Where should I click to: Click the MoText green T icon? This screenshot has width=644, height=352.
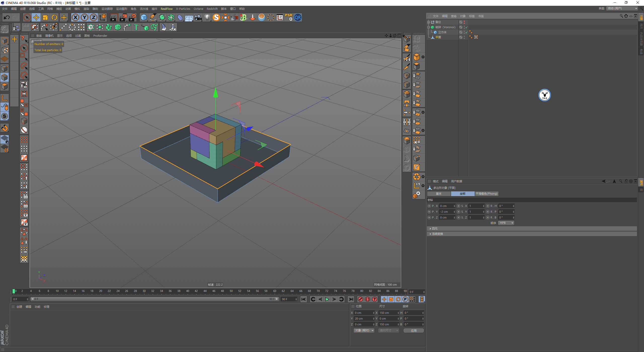(x=136, y=27)
